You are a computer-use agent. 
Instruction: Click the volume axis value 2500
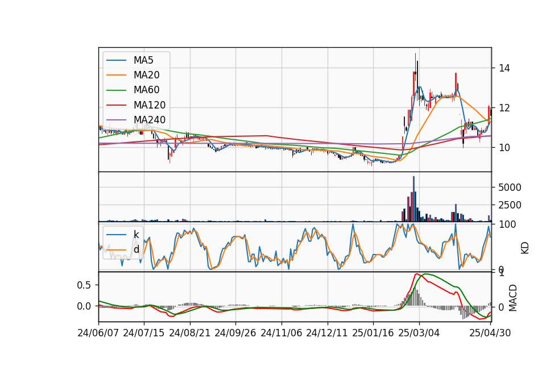click(510, 205)
